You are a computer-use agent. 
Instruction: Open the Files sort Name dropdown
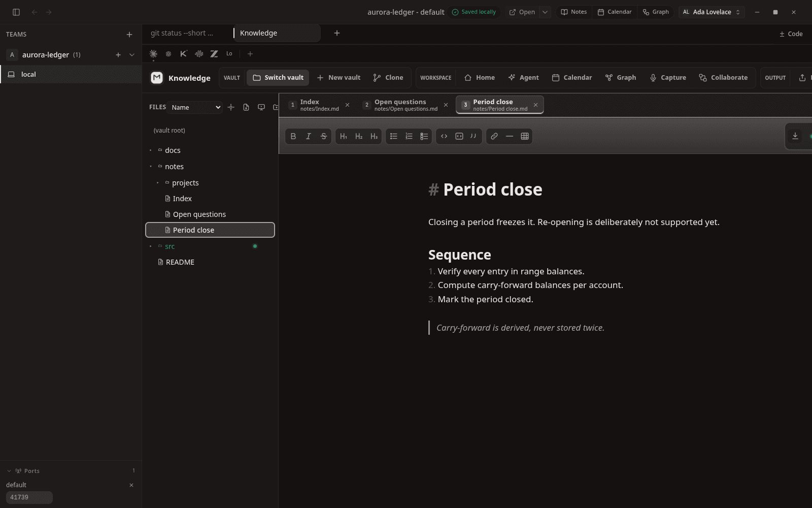point(196,107)
